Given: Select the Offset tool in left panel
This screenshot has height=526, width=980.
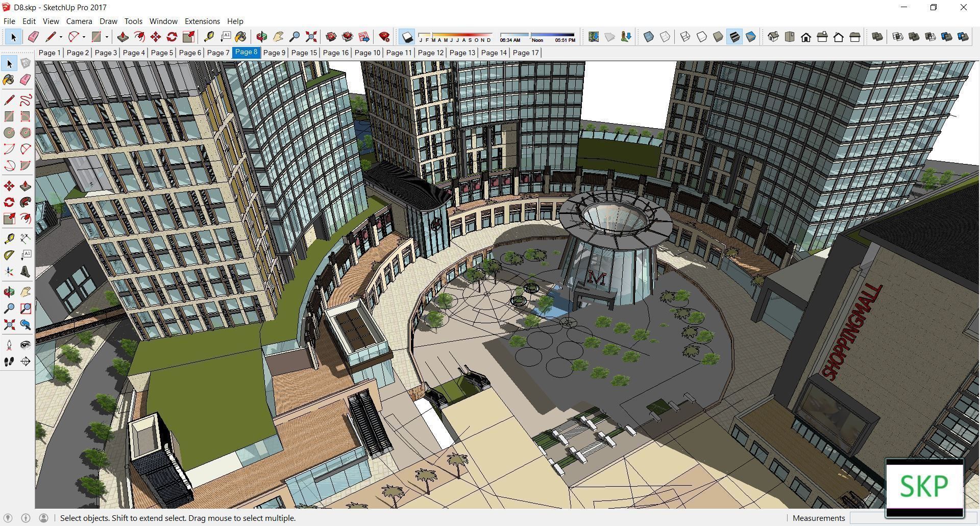Looking at the screenshot, I should click(x=26, y=218).
